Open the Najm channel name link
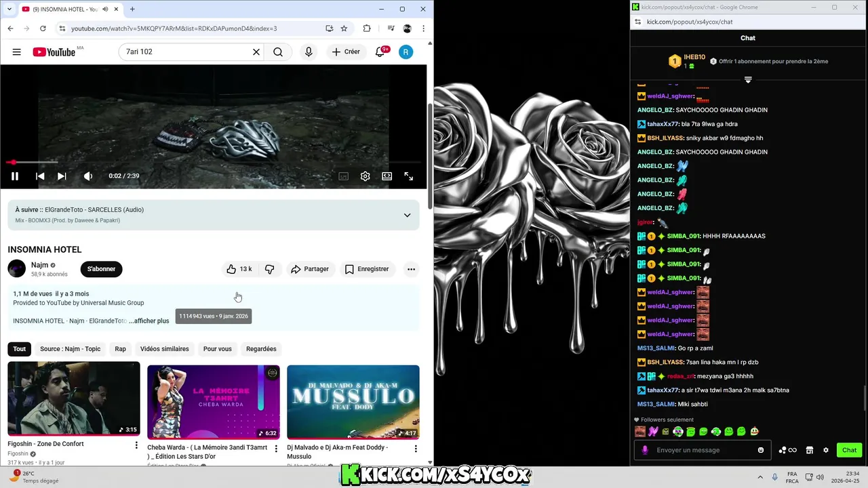 pos(39,265)
